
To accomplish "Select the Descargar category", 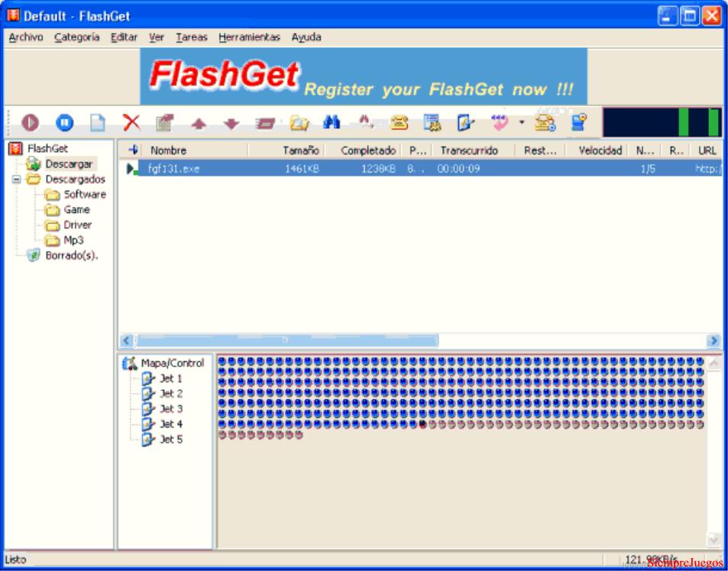I will (x=69, y=164).
